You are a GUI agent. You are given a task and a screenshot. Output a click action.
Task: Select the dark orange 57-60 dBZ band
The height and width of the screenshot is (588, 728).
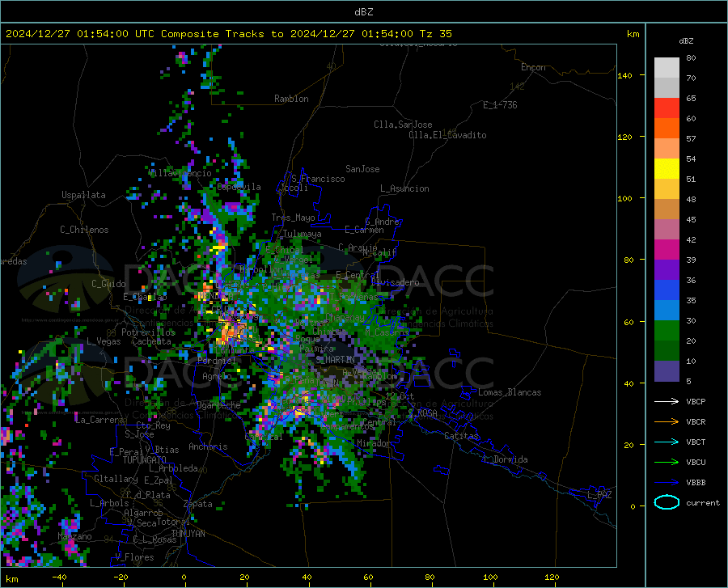[x=667, y=129]
